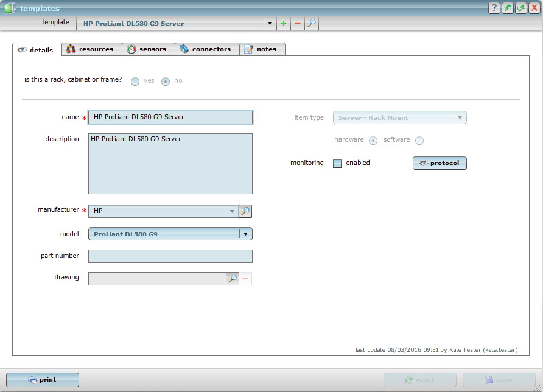Screen dimensions: 543x392
Task: Select the 'yes' rack radio button
Action: click(x=135, y=81)
